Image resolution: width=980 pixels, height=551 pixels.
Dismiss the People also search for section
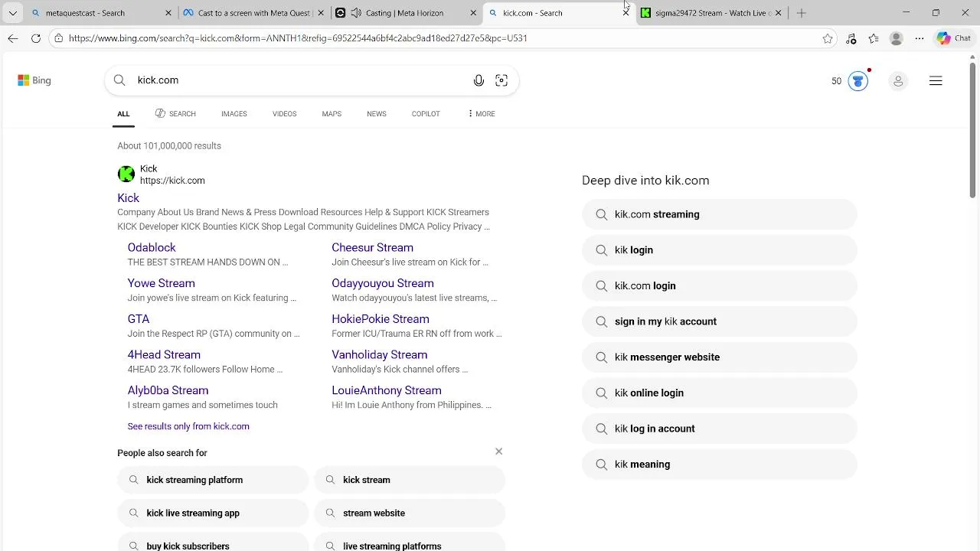coord(498,452)
